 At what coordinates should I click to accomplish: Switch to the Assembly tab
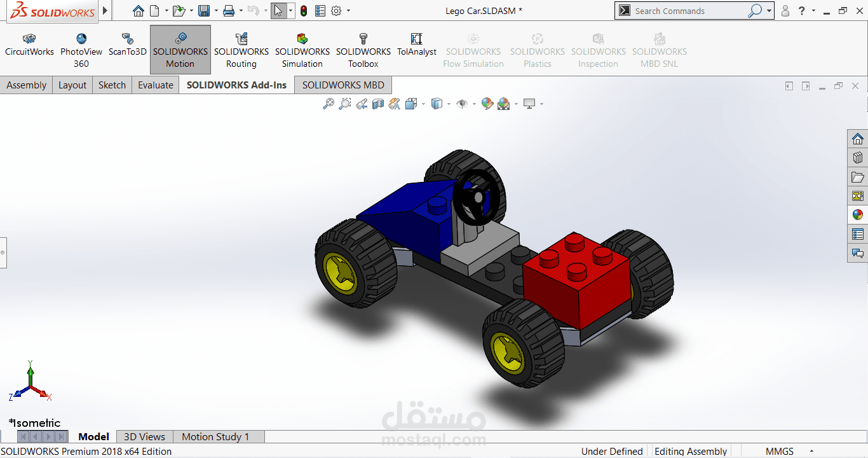(27, 85)
